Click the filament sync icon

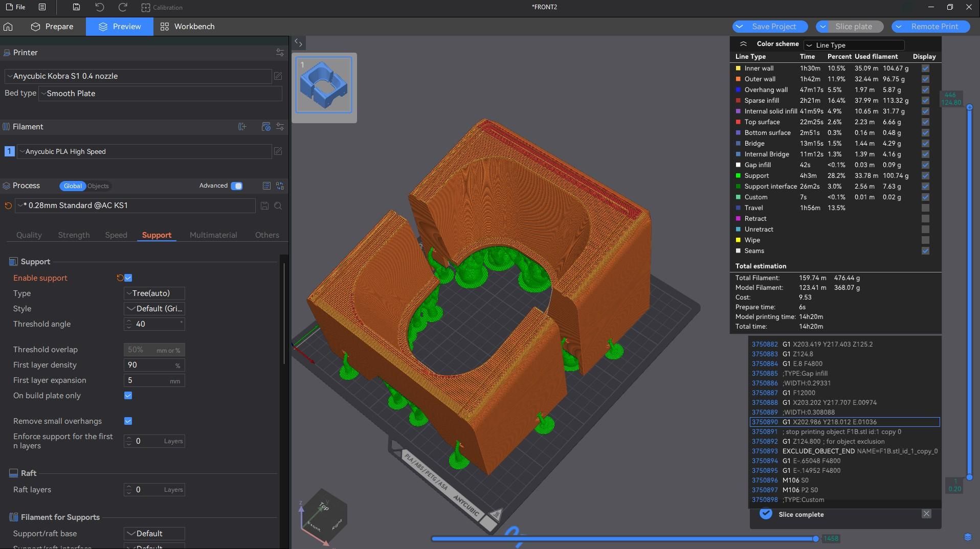(x=266, y=127)
